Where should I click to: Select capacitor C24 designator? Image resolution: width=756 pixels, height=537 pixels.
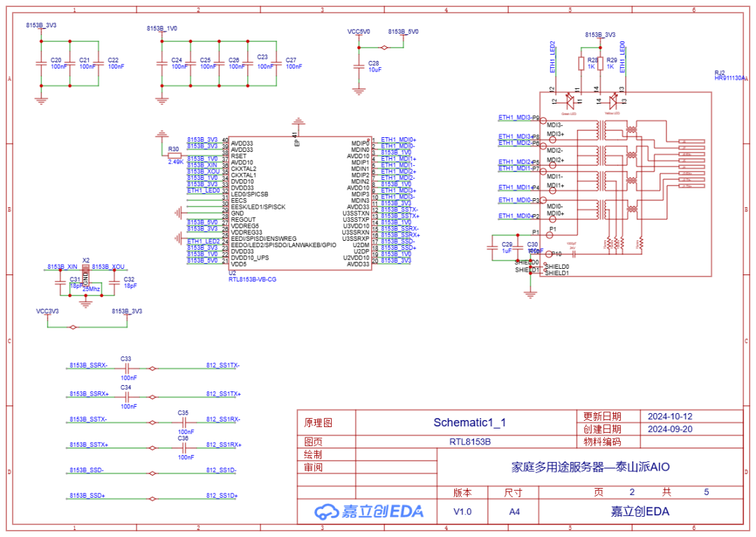pyautogui.click(x=176, y=60)
